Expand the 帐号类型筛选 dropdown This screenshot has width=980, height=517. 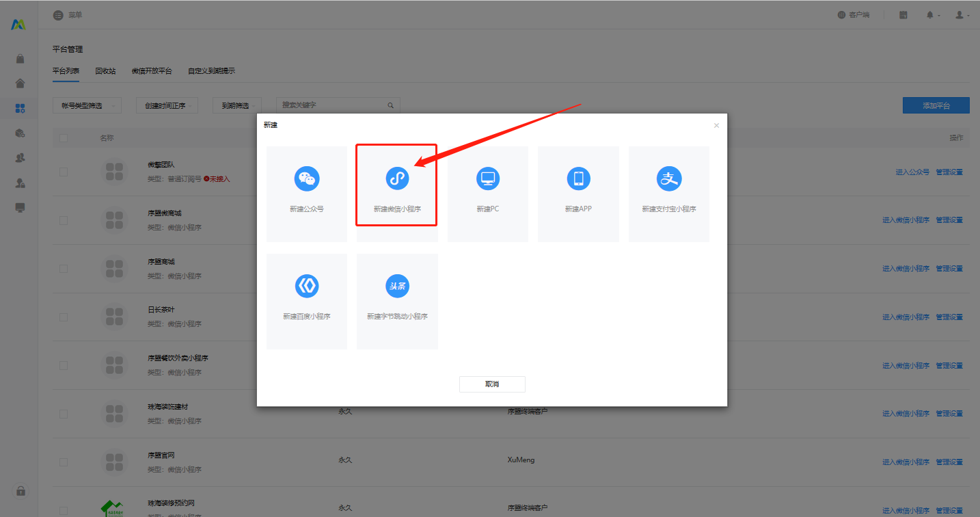[x=87, y=105]
